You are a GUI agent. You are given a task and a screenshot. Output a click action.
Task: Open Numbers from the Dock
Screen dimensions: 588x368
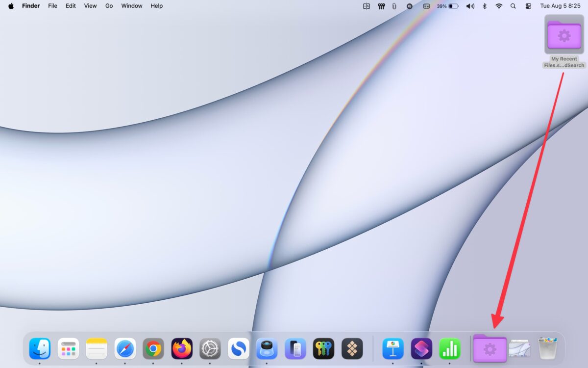pyautogui.click(x=450, y=349)
